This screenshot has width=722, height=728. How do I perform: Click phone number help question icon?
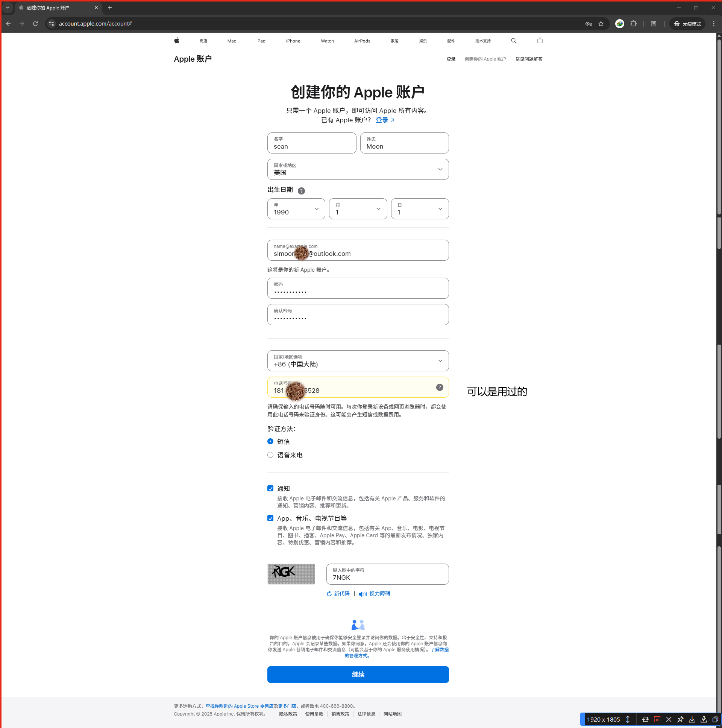pos(439,388)
